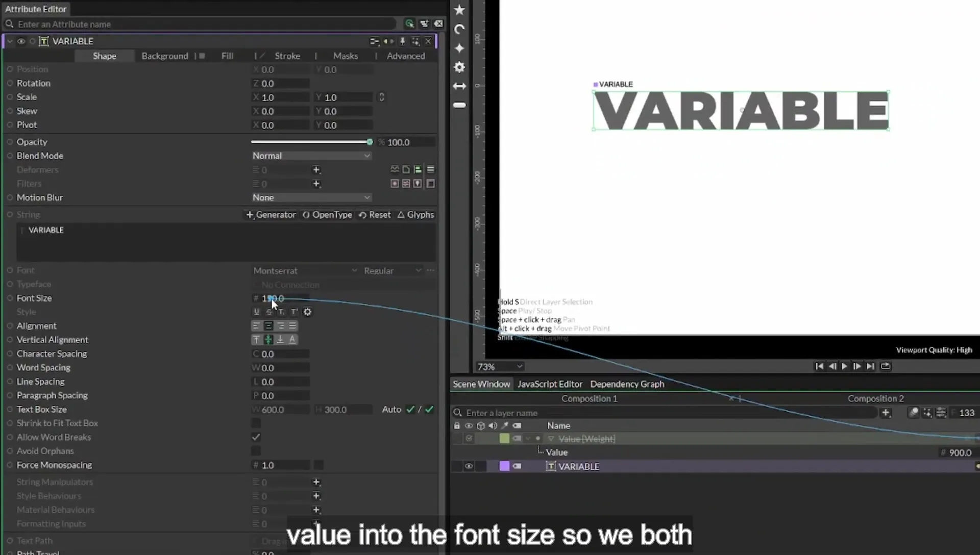
Task: Click the play button in viewport
Action: tap(844, 366)
